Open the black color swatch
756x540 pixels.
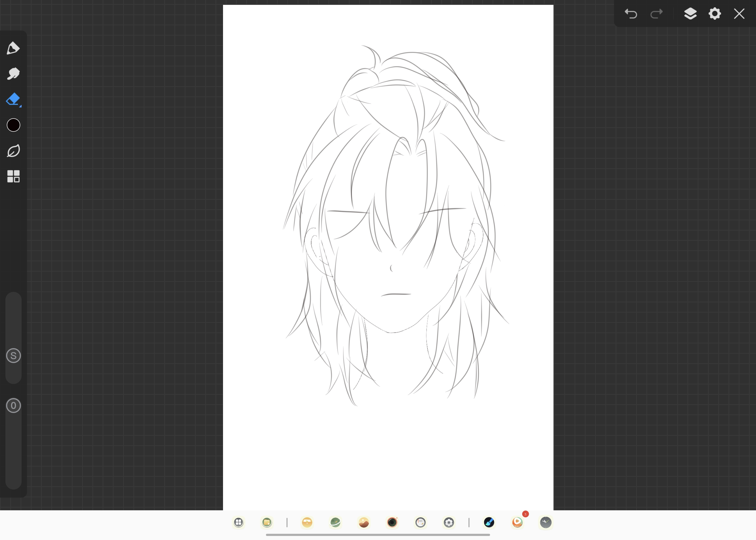pyautogui.click(x=13, y=125)
